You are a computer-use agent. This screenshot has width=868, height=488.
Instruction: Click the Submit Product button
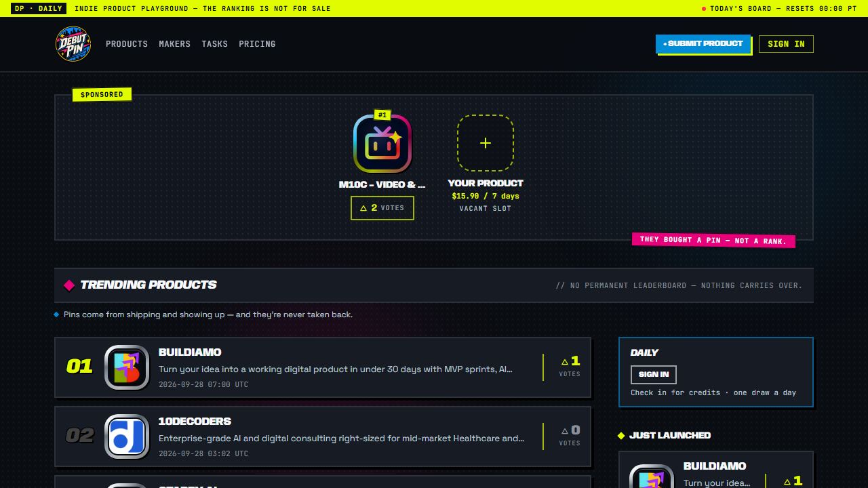point(703,43)
